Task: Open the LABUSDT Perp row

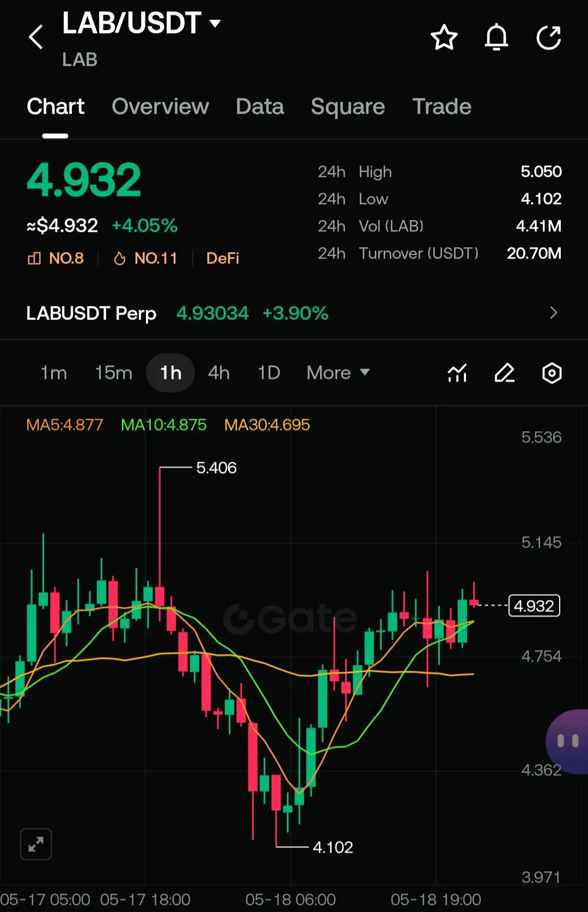Action: click(x=294, y=313)
